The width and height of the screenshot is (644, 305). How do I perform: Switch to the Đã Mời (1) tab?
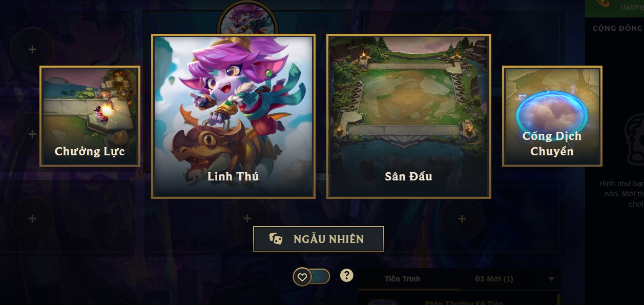tap(494, 279)
